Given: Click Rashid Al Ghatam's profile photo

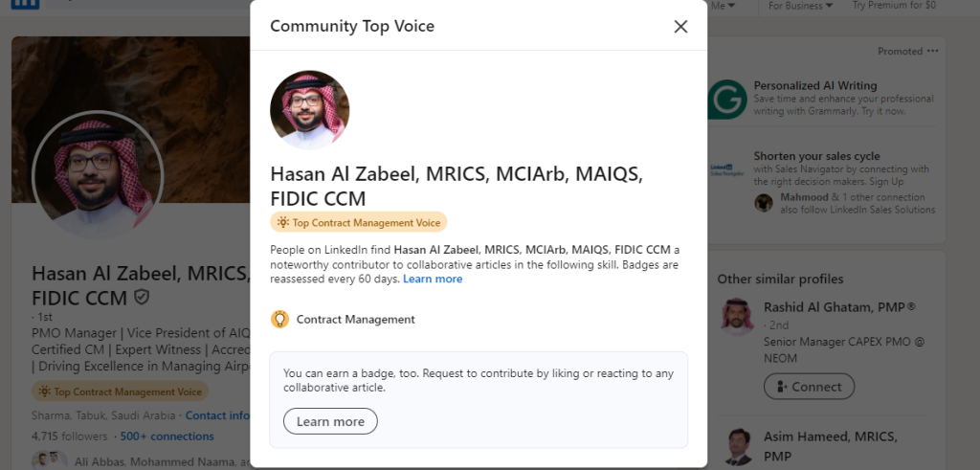Looking at the screenshot, I should click(x=737, y=317).
